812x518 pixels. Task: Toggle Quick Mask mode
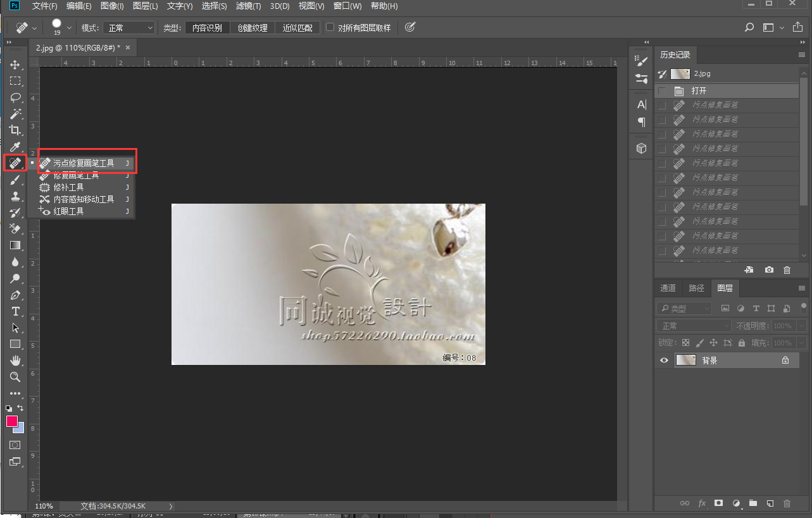click(15, 445)
